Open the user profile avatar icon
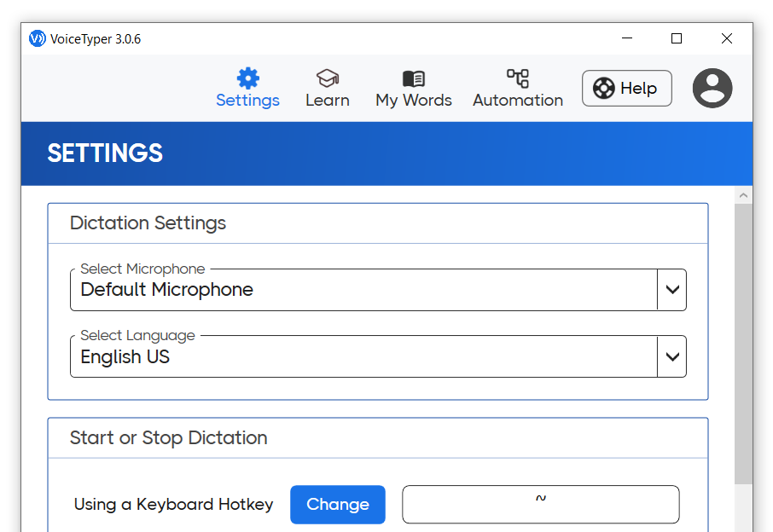The image size is (773, 532). (712, 88)
